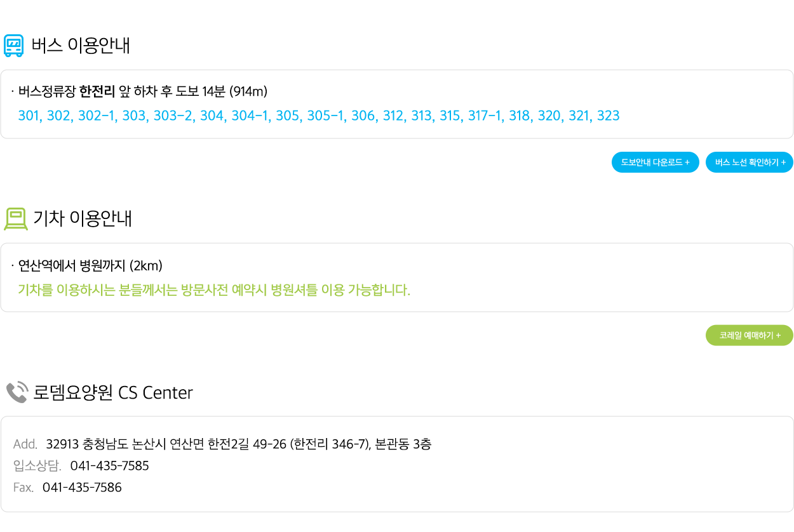Select bus number 323

click(608, 116)
